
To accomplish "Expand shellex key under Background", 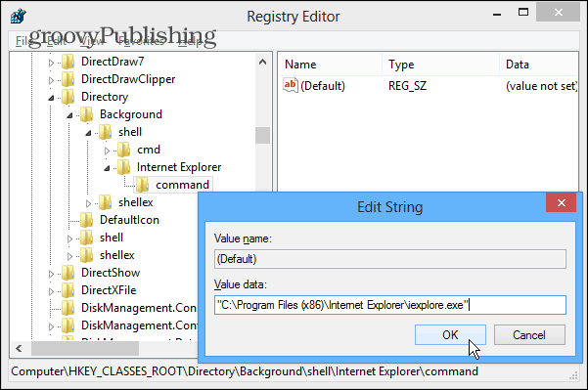I will point(88,203).
